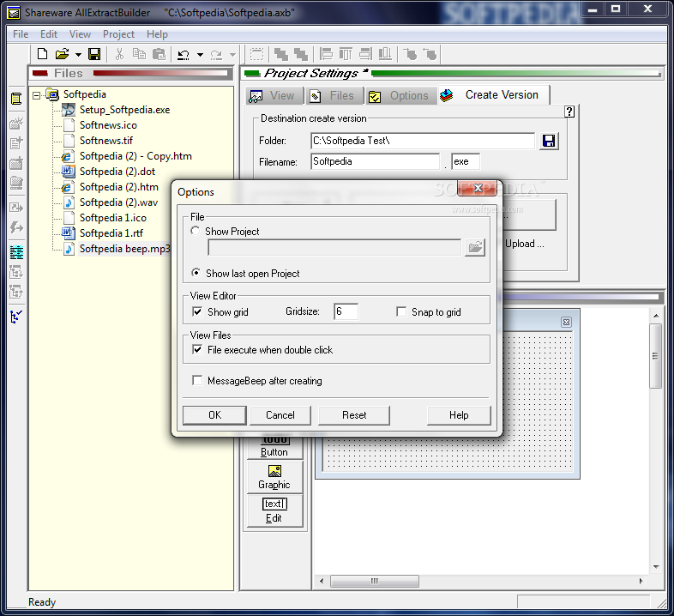The image size is (674, 616).
Task: Click the Folder destination input field
Action: 423,141
